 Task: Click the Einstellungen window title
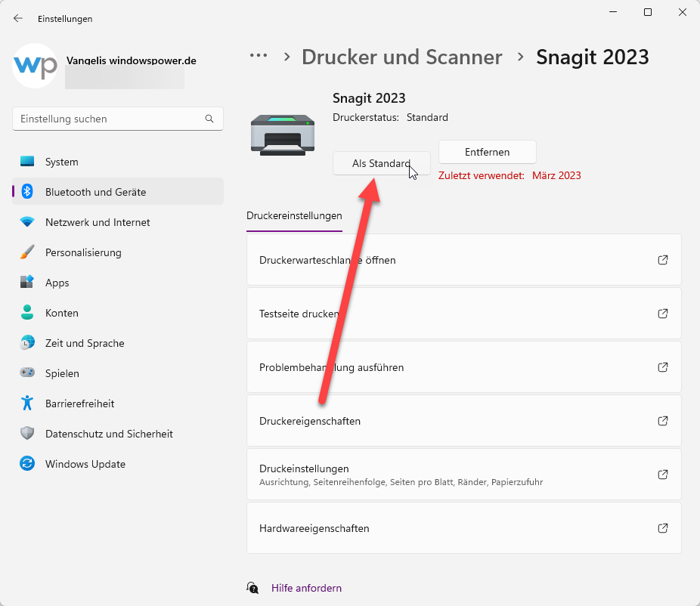coord(65,19)
